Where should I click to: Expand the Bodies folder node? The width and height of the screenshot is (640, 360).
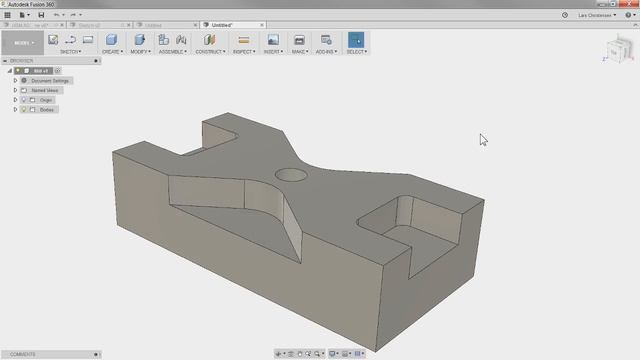[x=16, y=109]
